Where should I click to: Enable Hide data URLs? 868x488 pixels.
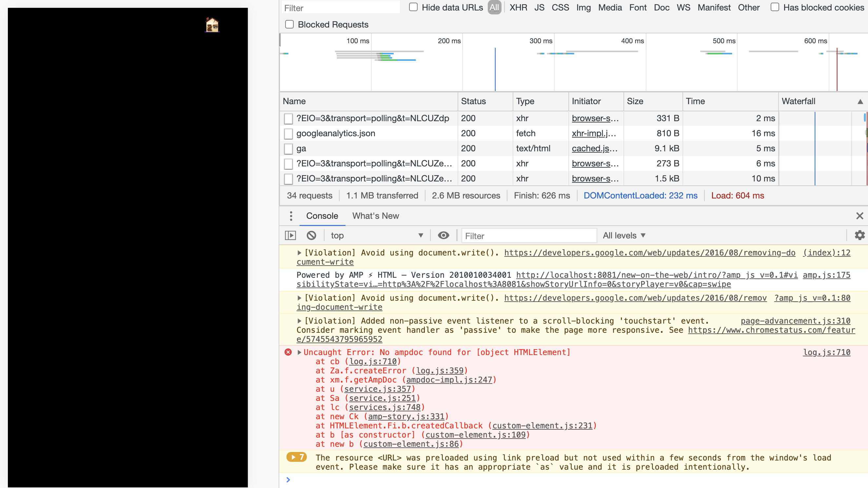coord(413,7)
